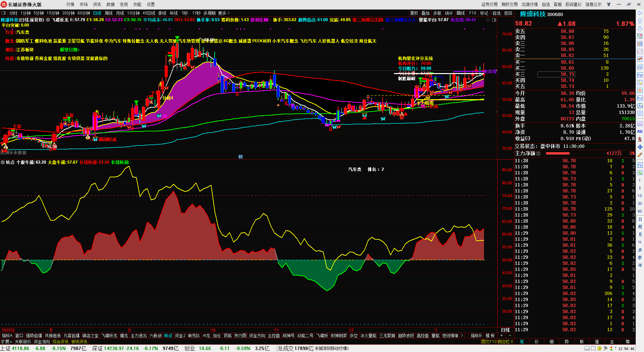Toggle 复权 price adjustment
This screenshot has width=644, height=352.
414,13
